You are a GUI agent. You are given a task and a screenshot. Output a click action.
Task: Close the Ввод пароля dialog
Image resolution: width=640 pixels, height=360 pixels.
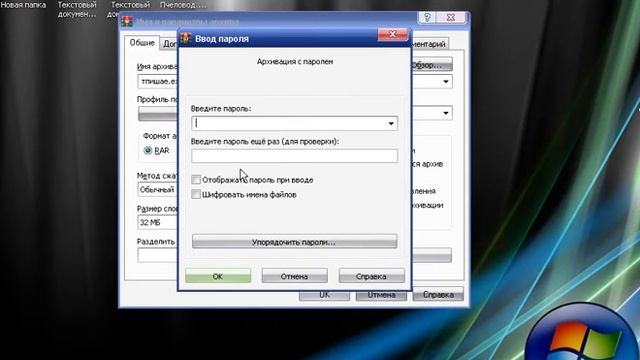(x=392, y=35)
